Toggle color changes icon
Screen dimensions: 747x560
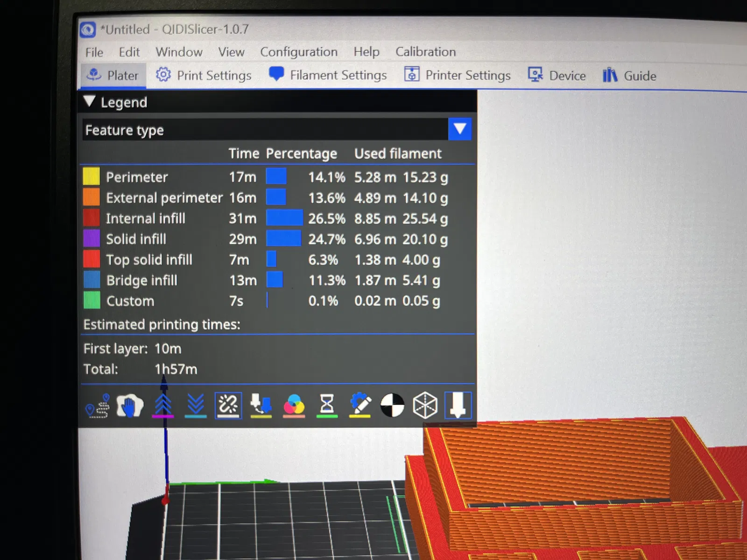[x=294, y=406]
